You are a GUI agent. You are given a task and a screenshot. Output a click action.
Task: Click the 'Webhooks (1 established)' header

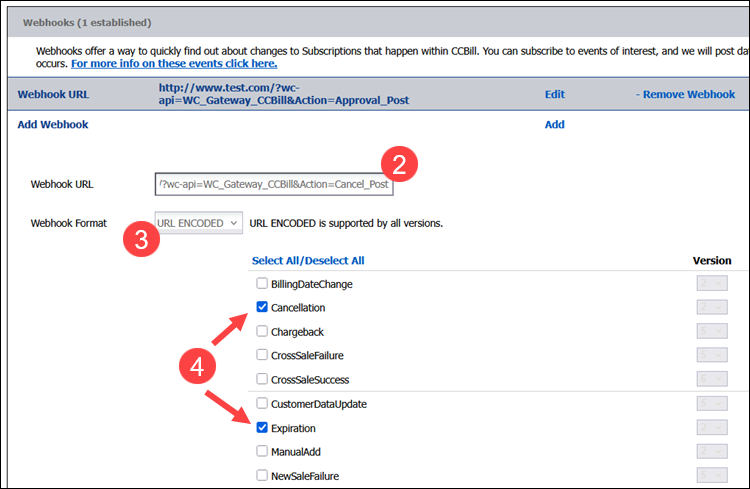[87, 22]
